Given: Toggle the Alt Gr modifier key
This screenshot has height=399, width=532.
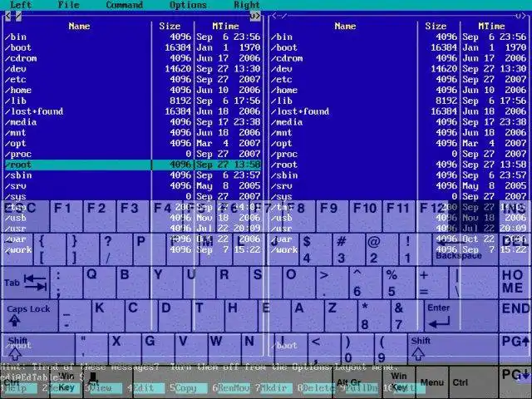Looking at the screenshot, I should coord(357,382).
